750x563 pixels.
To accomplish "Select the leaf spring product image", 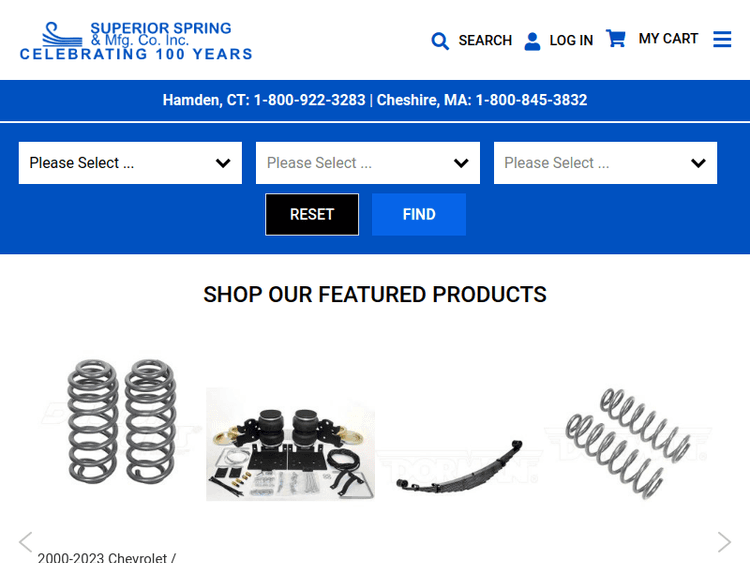I will 459,466.
